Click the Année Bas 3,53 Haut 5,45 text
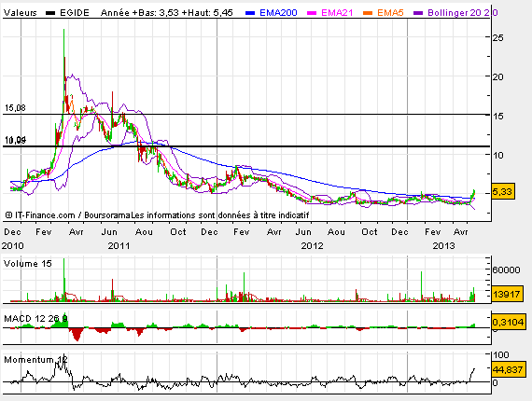The width and height of the screenshot is (532, 401). pyautogui.click(x=167, y=13)
